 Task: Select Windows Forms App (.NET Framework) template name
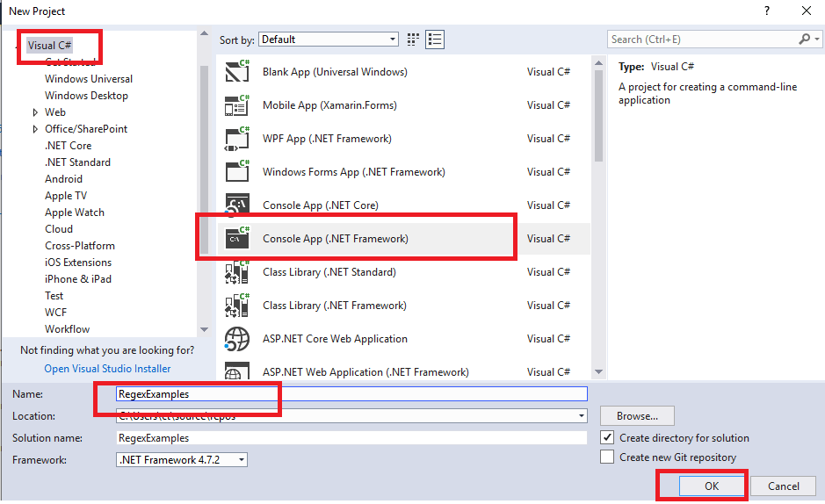(353, 172)
